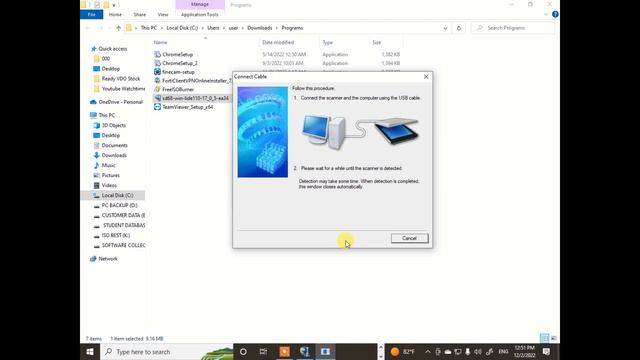The height and width of the screenshot is (360, 640).
Task: Click the Search Programs field
Action: tap(513, 28)
